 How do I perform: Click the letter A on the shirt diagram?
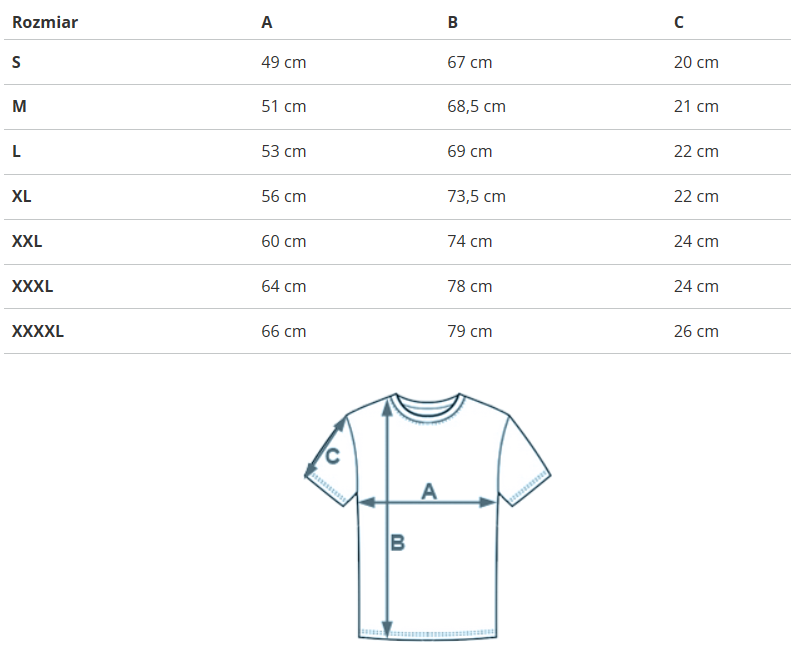click(429, 490)
